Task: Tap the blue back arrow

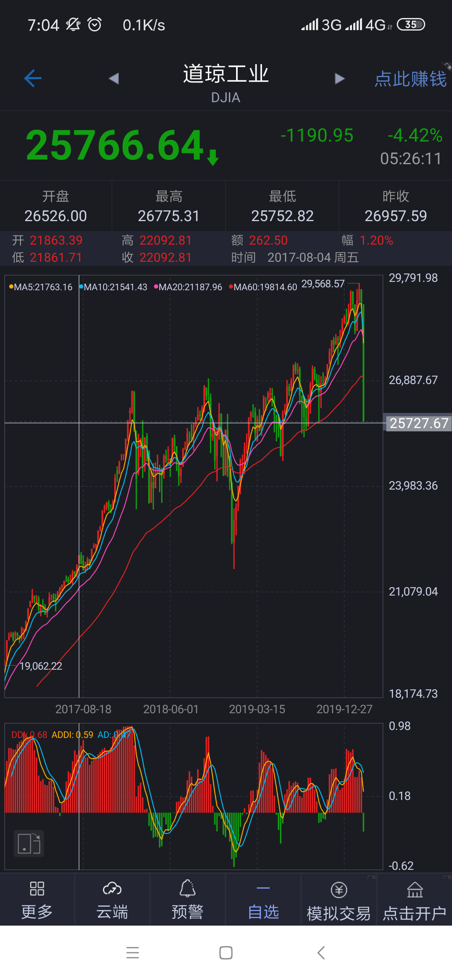Action: point(33,78)
